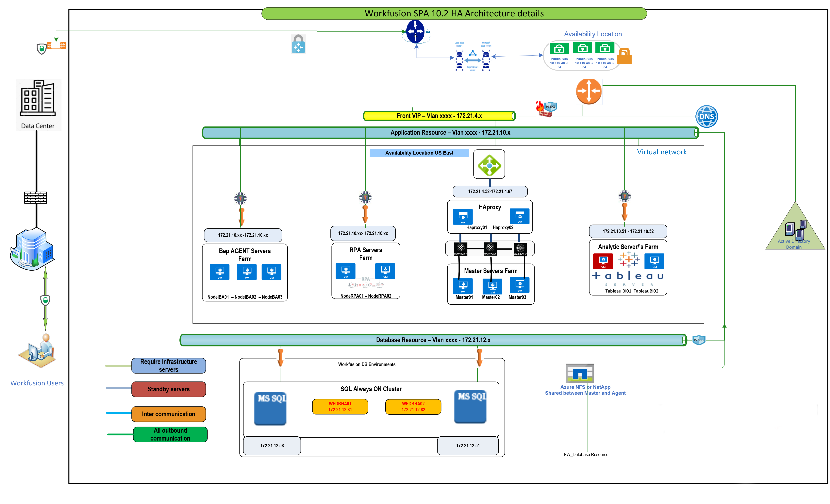Select the brick firewall icon below Data Center
The width and height of the screenshot is (830, 504).
tap(36, 197)
